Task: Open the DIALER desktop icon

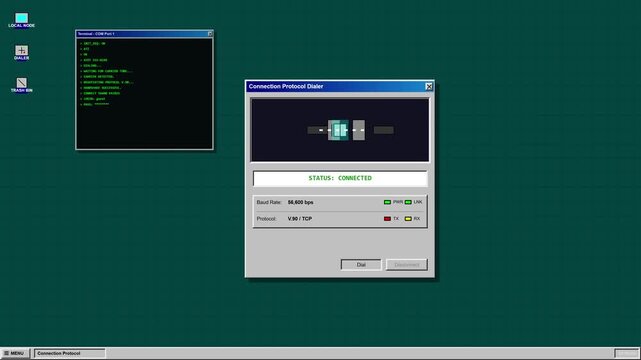Action: tap(21, 53)
